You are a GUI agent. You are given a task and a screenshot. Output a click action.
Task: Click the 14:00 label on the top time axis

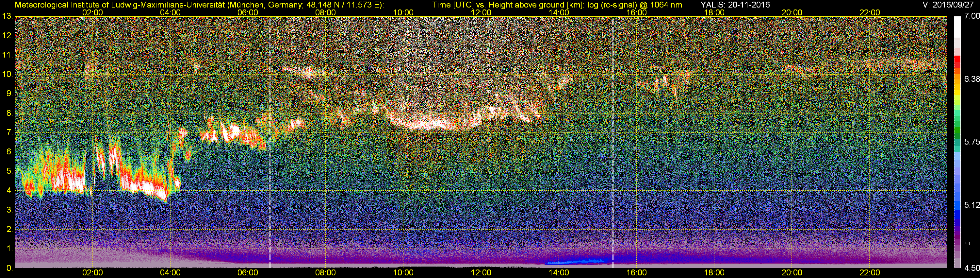559,12
